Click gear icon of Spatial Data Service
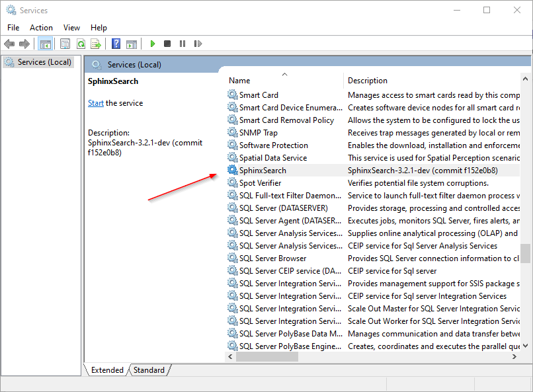533x392 pixels. 233,157
